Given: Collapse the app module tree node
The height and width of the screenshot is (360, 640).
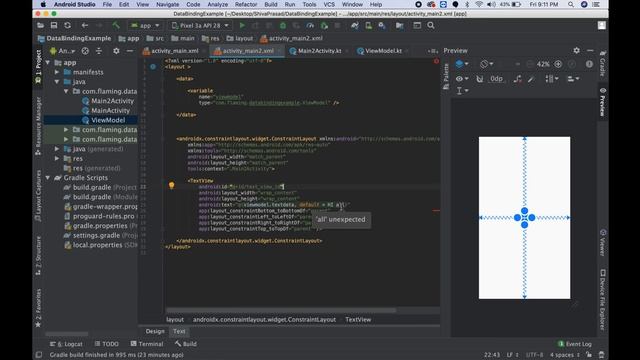Looking at the screenshot, I should tap(48, 62).
